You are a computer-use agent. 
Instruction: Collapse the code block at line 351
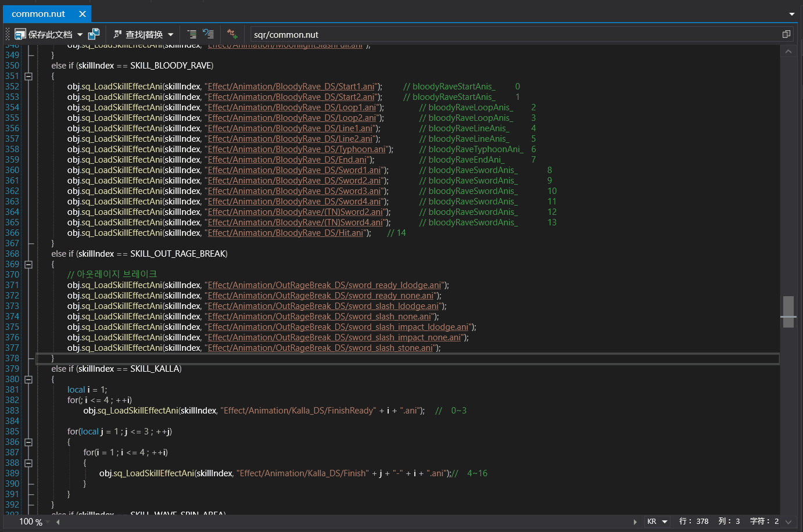28,76
